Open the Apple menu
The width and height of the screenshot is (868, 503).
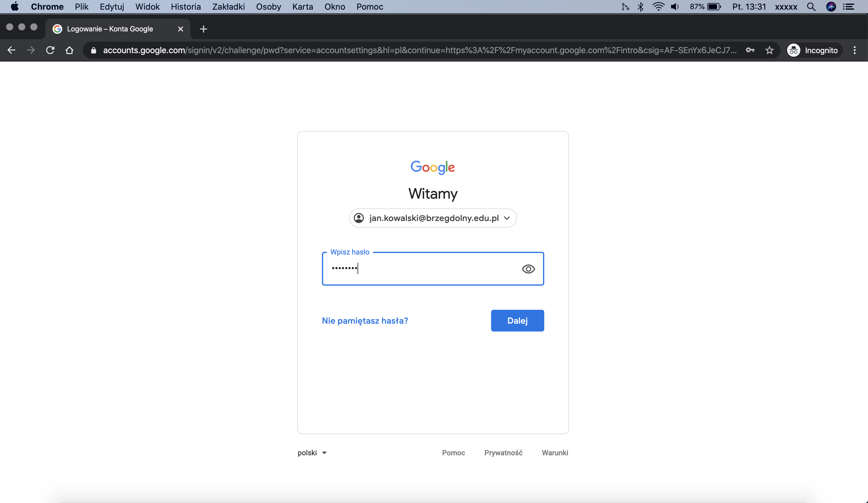(14, 7)
